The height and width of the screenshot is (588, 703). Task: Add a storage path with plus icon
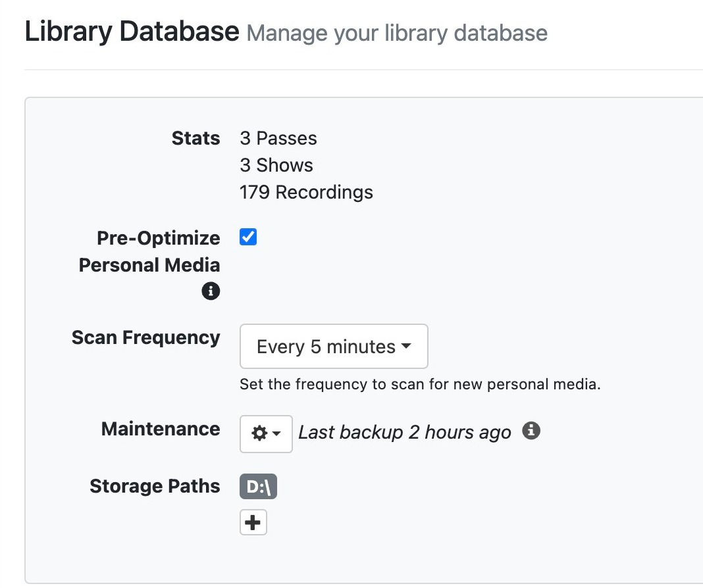[x=253, y=523]
